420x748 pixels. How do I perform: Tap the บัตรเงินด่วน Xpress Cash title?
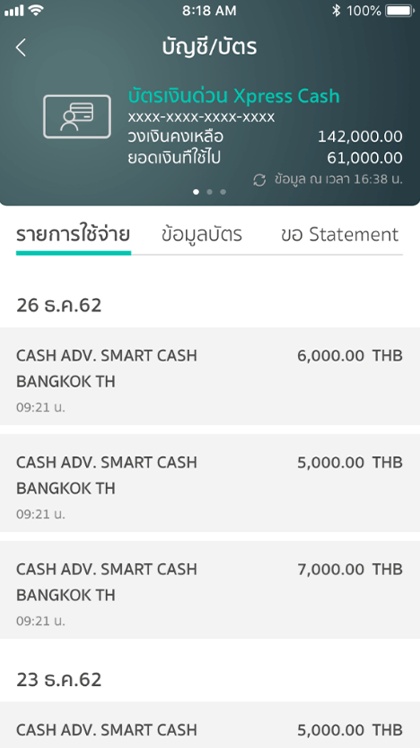point(234,96)
